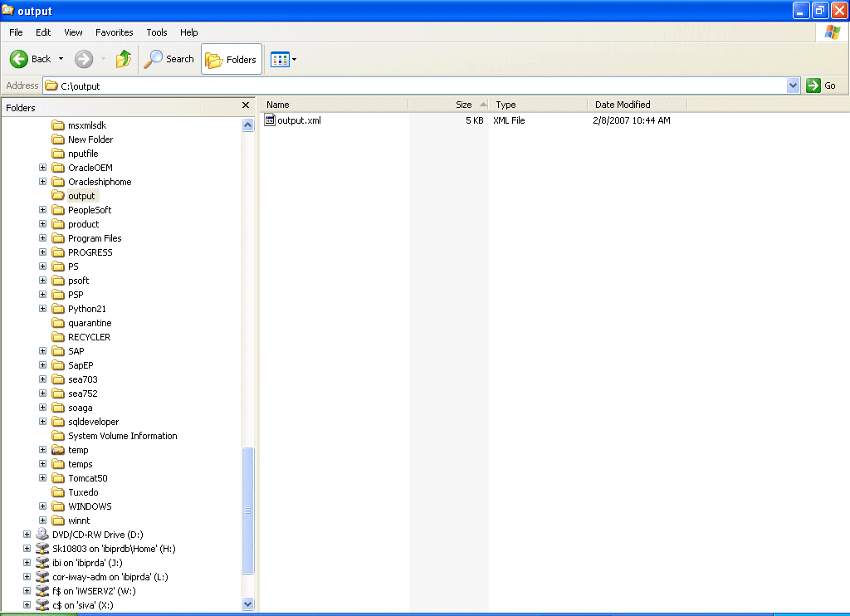Open the Favorites menu
850x616 pixels.
[x=114, y=32]
